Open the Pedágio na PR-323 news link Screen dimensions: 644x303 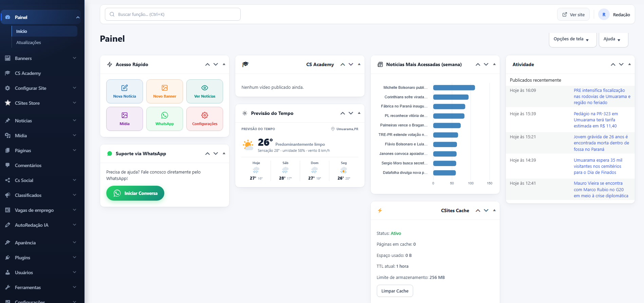point(596,120)
